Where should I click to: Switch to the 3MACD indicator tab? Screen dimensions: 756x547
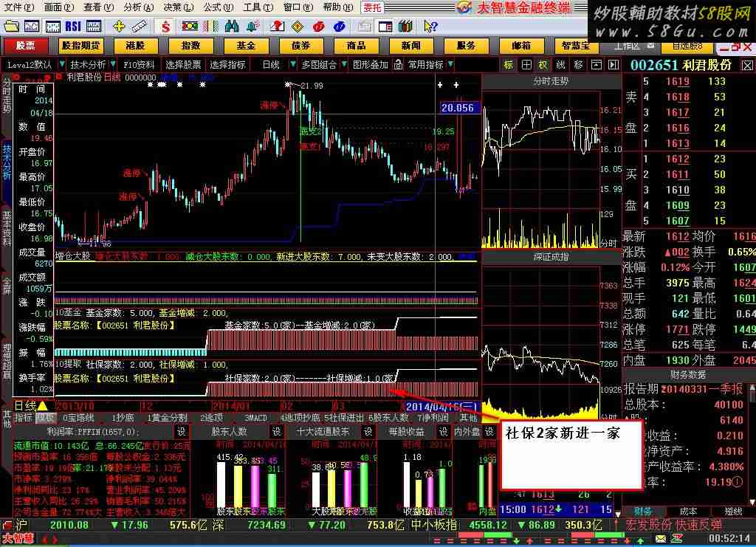pos(255,418)
